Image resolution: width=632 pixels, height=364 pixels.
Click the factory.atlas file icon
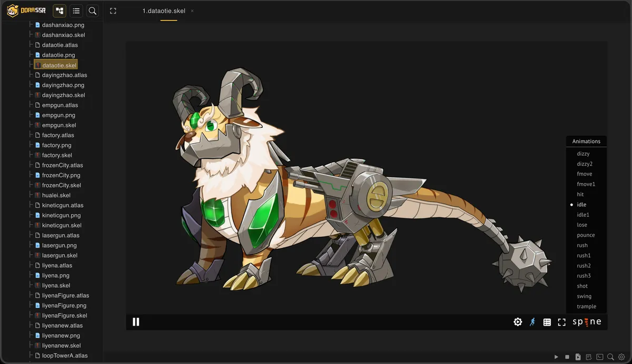click(37, 135)
